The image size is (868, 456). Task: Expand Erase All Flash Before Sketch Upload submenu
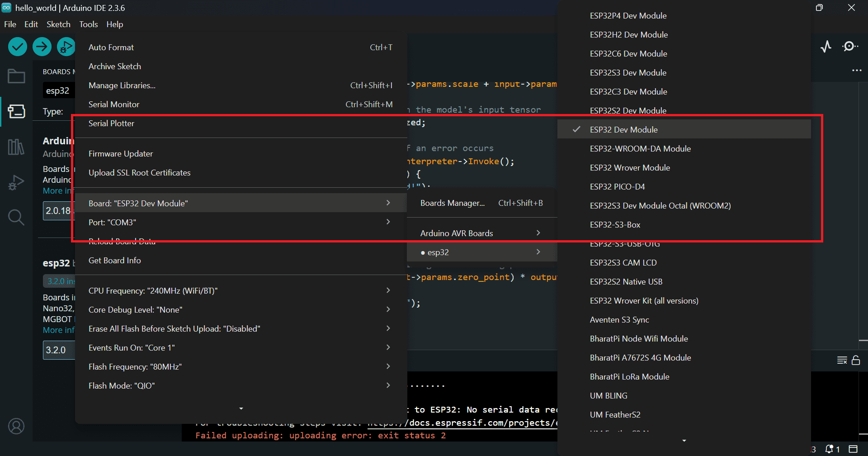tap(241, 328)
